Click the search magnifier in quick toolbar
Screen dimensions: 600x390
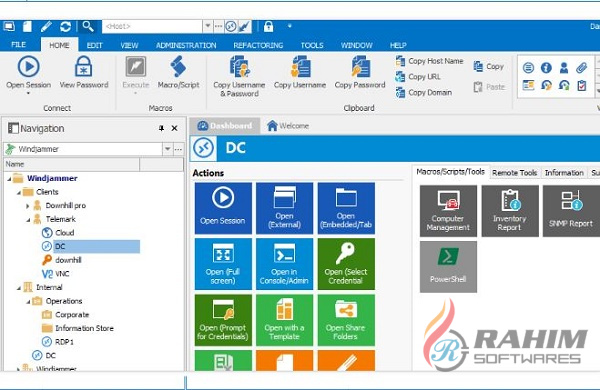pyautogui.click(x=88, y=26)
